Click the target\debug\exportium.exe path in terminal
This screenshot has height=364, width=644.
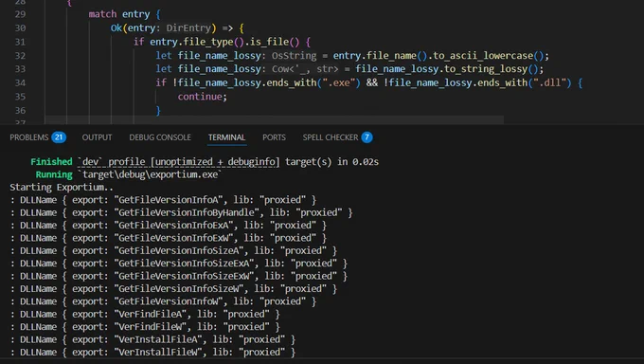pos(150,174)
